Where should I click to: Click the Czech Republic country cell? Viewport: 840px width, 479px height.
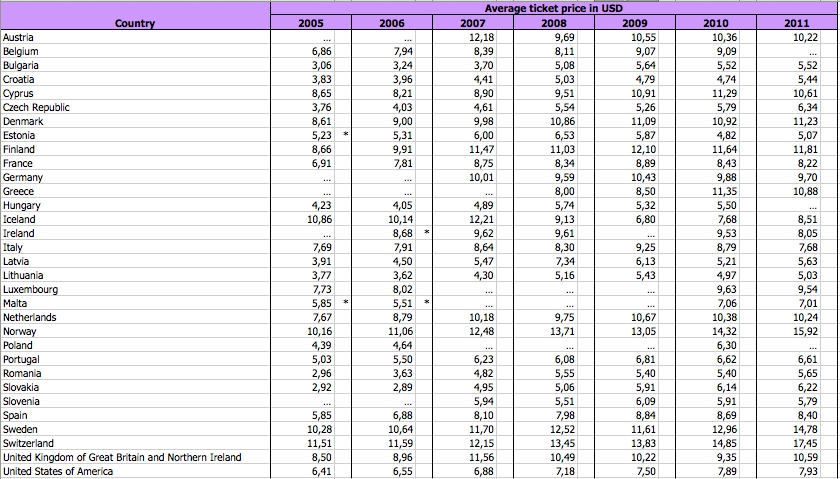pos(37,107)
